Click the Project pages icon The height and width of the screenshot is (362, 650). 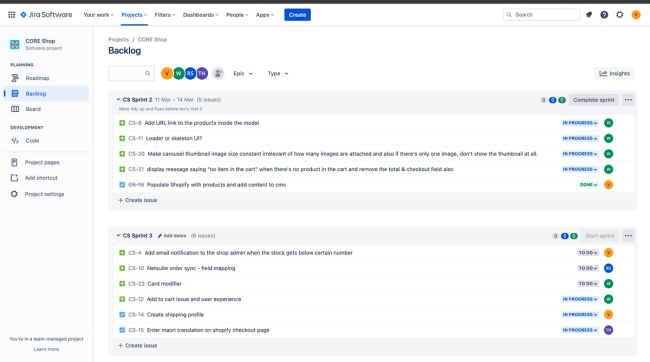pyautogui.click(x=15, y=162)
